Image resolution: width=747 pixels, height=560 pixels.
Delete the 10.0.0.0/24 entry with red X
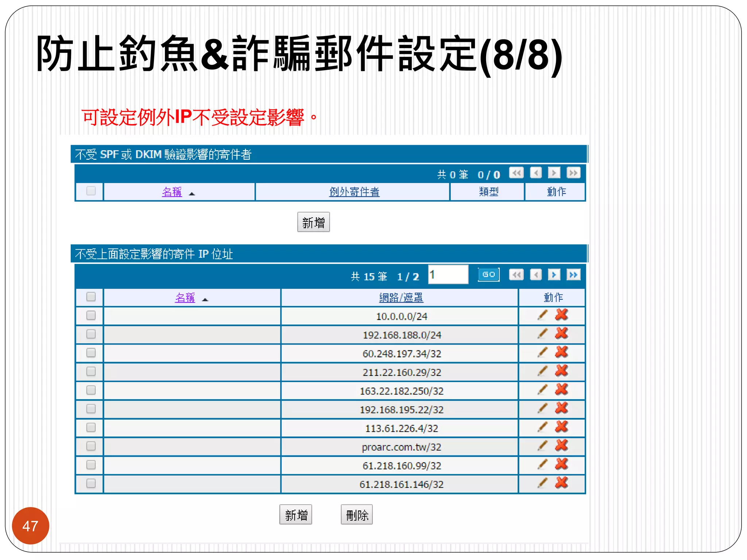pyautogui.click(x=561, y=315)
